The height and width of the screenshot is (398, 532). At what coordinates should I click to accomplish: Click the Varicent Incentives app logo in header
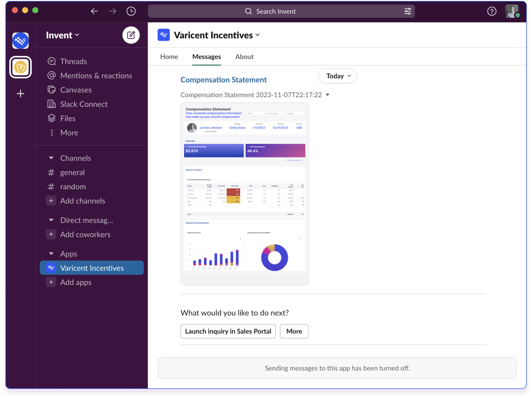tap(164, 35)
